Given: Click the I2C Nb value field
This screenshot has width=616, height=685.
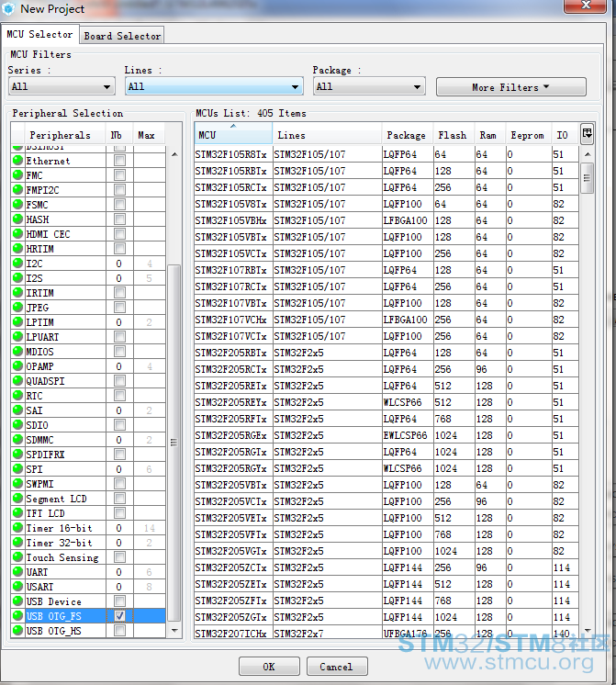Looking at the screenshot, I should click(119, 264).
